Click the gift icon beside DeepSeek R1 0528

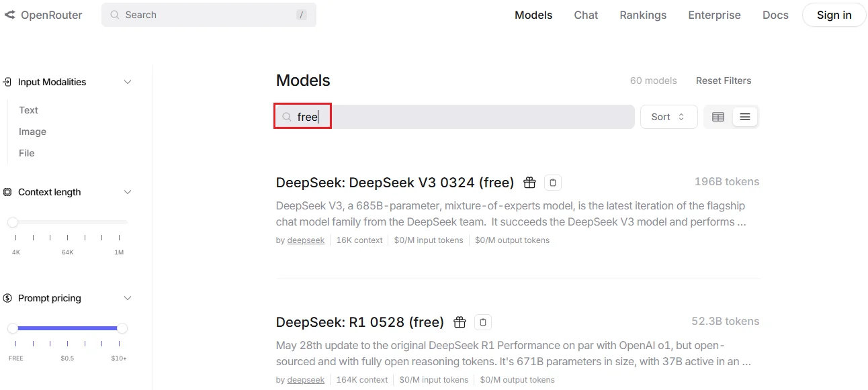tap(460, 322)
